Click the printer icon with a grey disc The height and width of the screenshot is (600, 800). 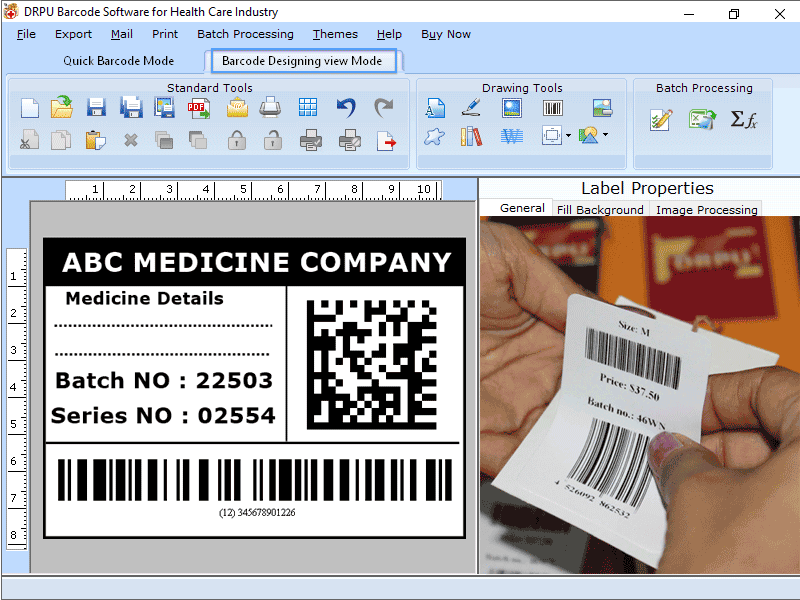pos(350,140)
